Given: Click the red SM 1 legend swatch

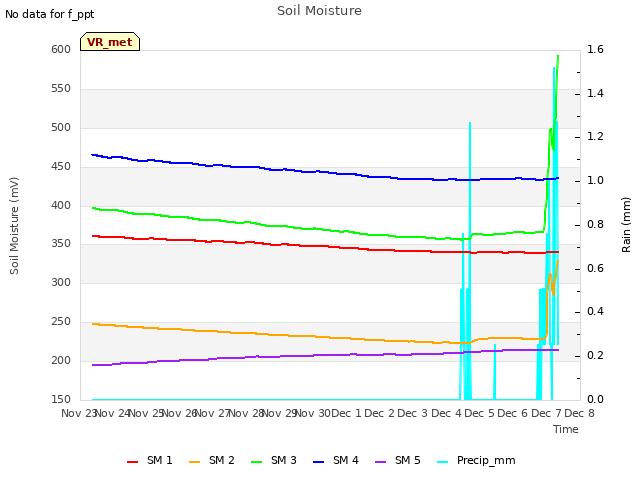Looking at the screenshot, I should [132, 462].
